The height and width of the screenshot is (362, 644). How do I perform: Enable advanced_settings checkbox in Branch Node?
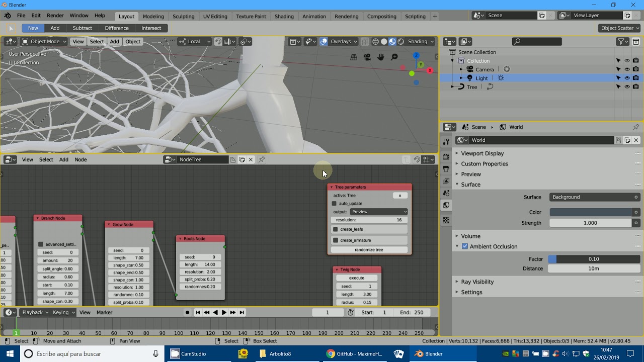41,244
